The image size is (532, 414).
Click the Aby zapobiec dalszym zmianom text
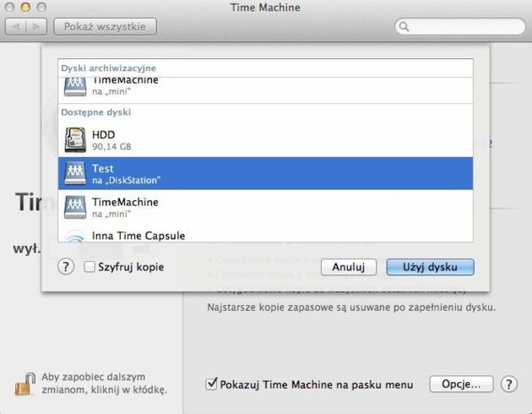104,384
